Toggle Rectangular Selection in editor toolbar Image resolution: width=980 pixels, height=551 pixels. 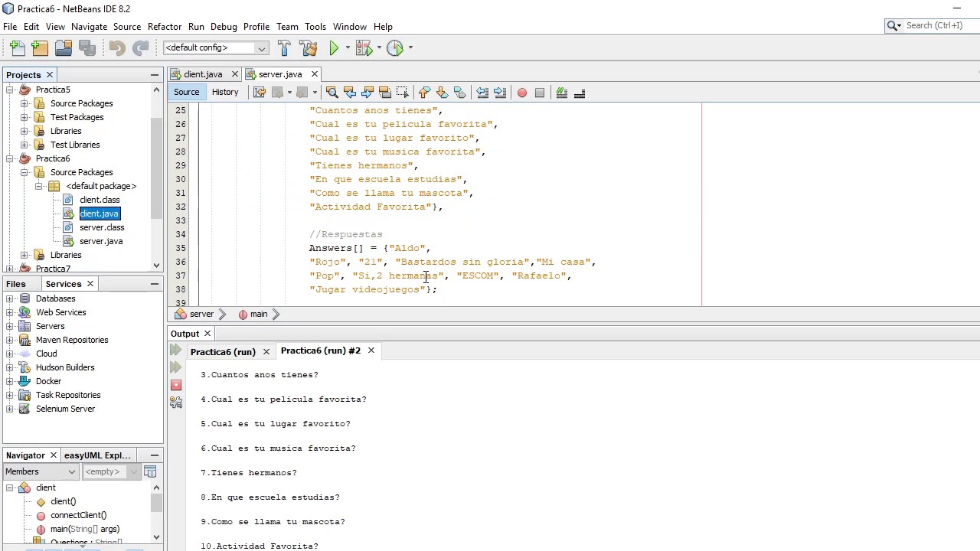[403, 93]
